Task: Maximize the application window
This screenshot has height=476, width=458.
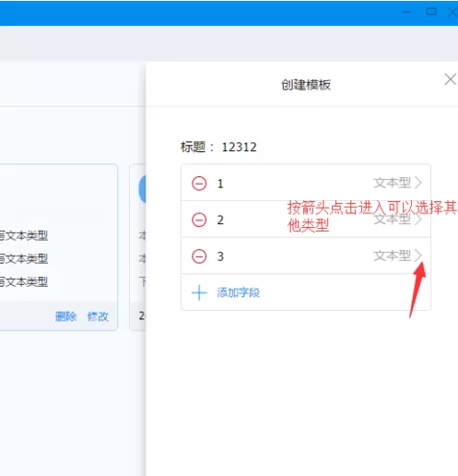Action: coord(431,12)
